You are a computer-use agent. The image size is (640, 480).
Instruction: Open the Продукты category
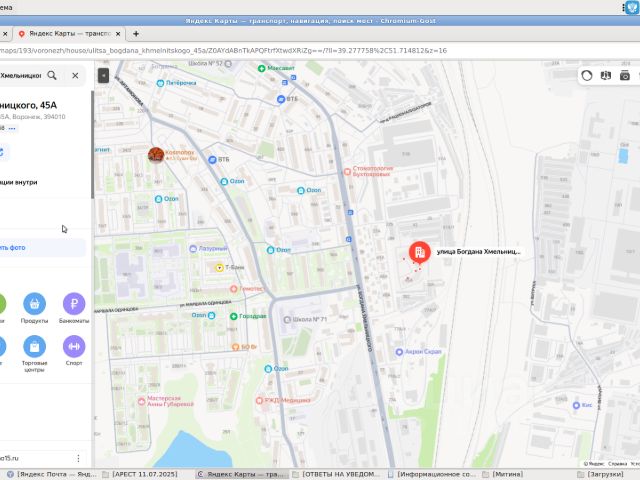(x=34, y=308)
